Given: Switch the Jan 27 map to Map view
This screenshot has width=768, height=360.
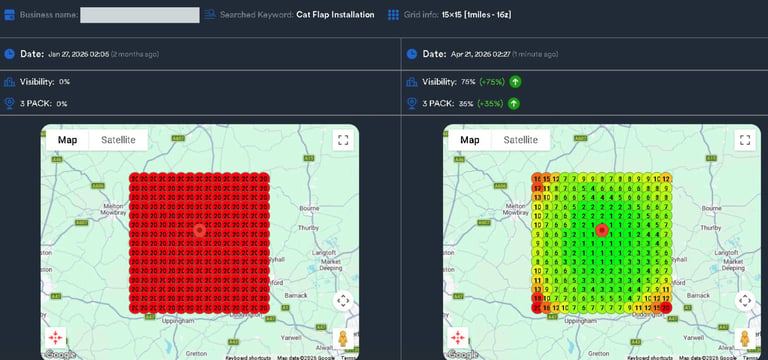Looking at the screenshot, I should pyautogui.click(x=68, y=140).
